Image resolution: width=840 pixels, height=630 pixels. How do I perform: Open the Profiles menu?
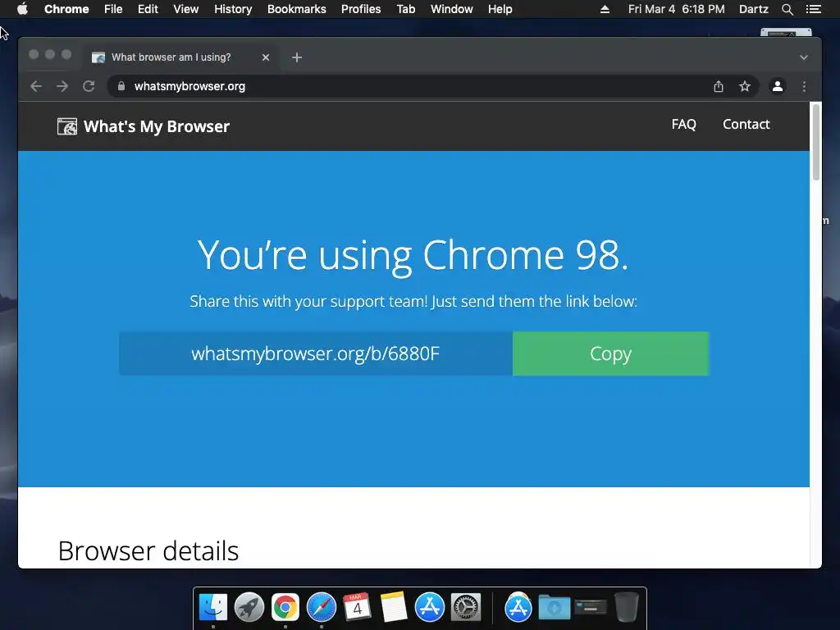click(x=361, y=9)
